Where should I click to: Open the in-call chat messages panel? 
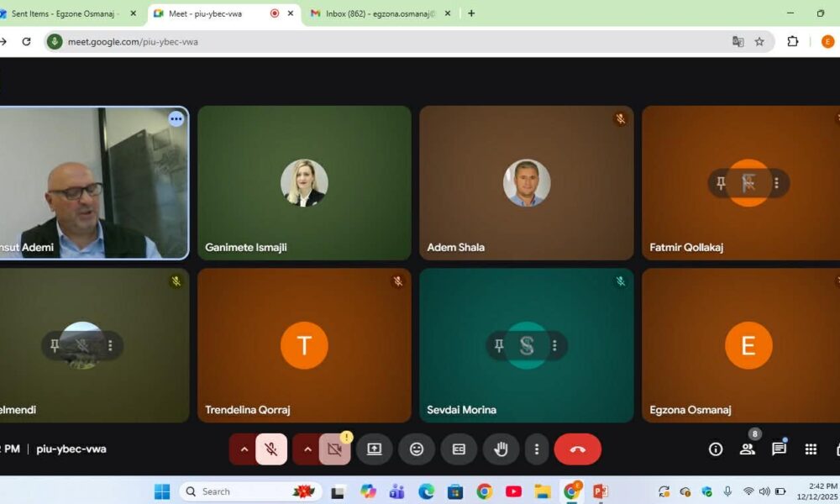(x=779, y=449)
